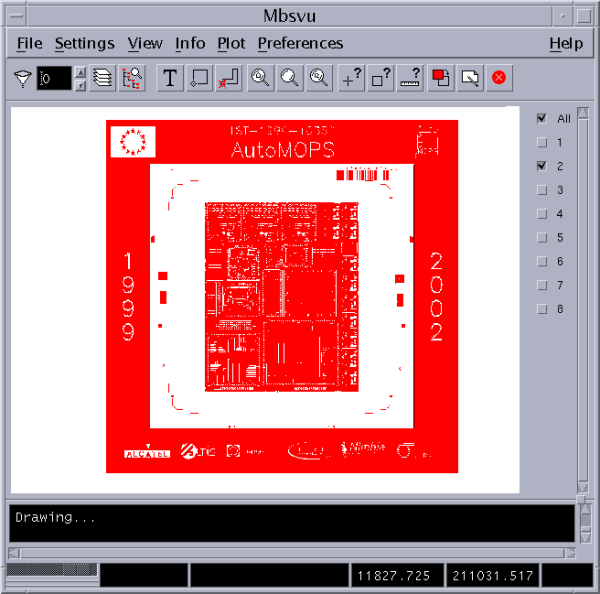The height and width of the screenshot is (594, 600).
Task: Open the hierarchy search tool
Action: 132,78
